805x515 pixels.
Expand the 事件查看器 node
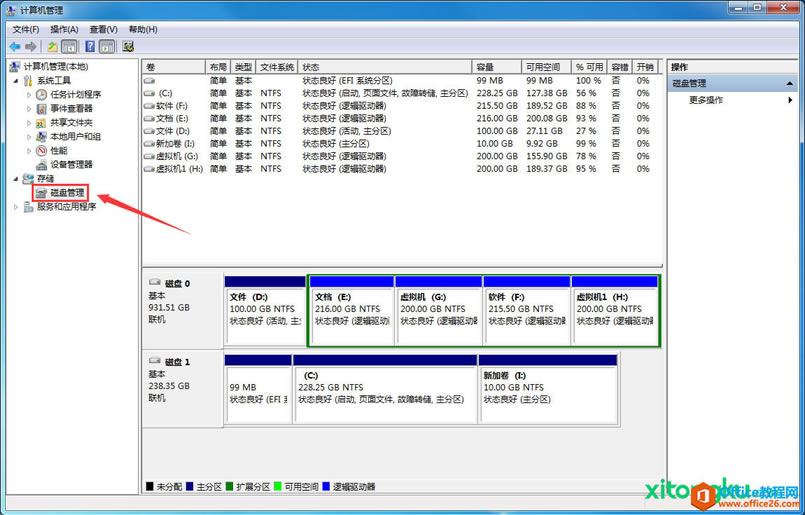29,108
